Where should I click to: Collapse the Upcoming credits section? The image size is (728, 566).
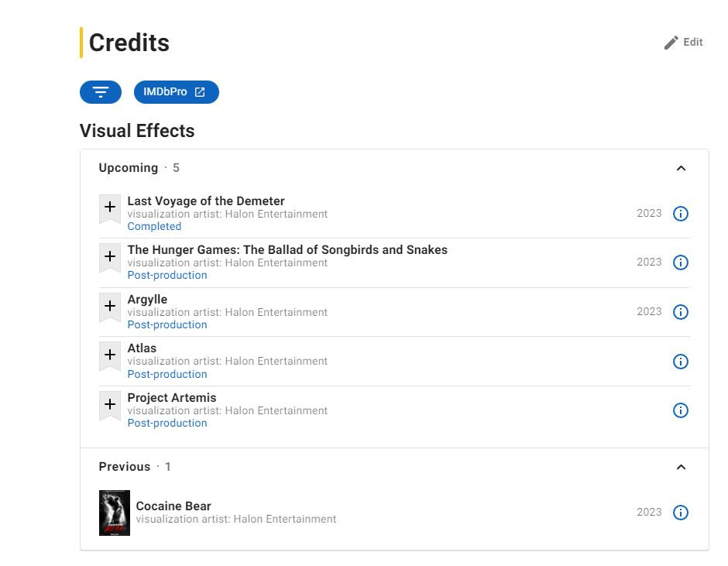tap(681, 168)
